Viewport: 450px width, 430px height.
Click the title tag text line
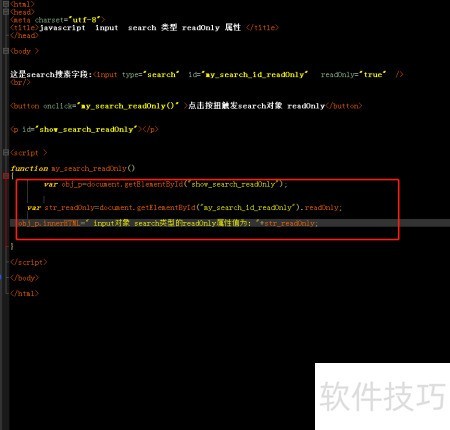click(x=144, y=28)
